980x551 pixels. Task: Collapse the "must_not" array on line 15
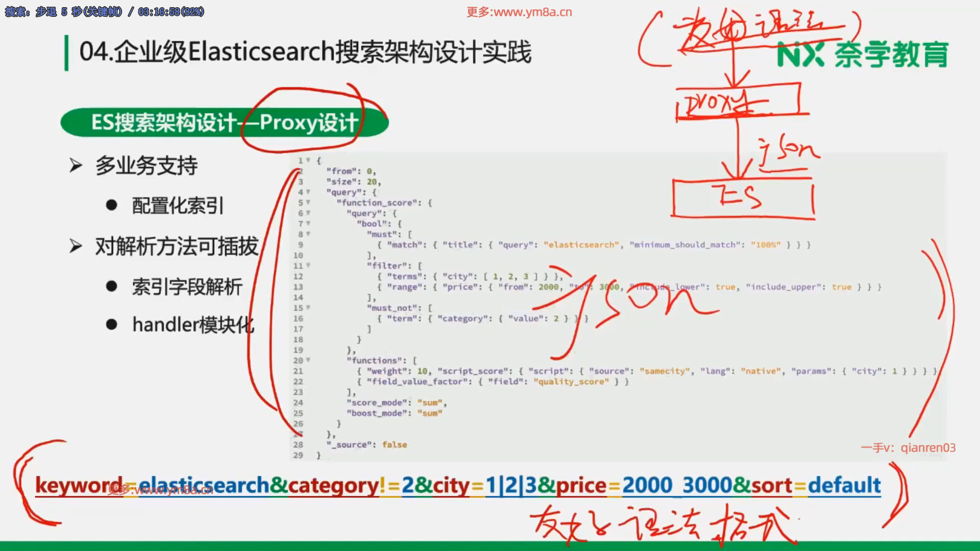308,308
